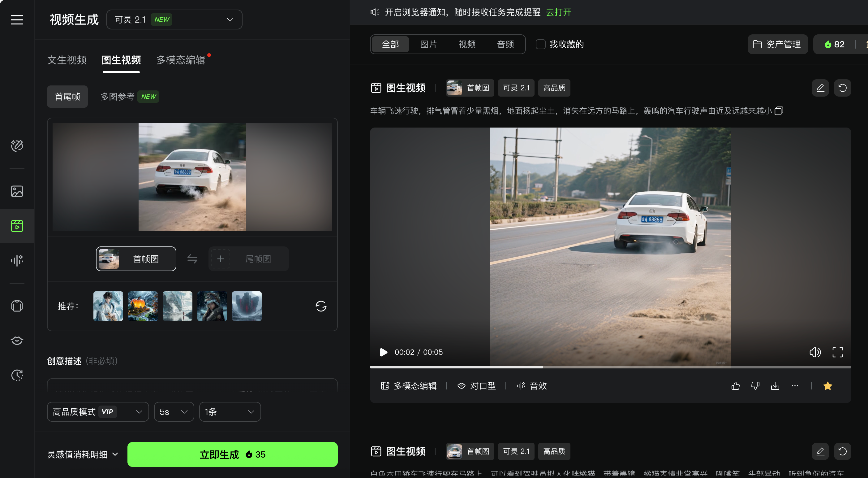Click the 去打开 notification link
This screenshot has height=478, width=868.
tap(559, 12)
